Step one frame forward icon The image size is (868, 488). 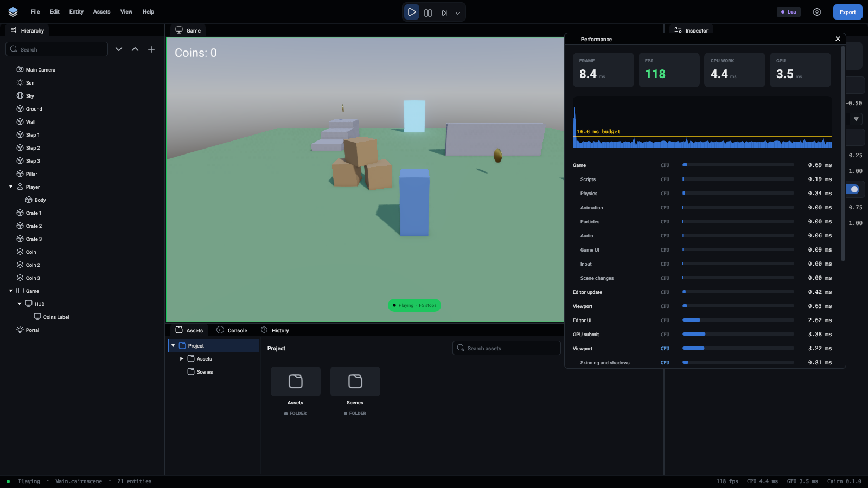[444, 12]
